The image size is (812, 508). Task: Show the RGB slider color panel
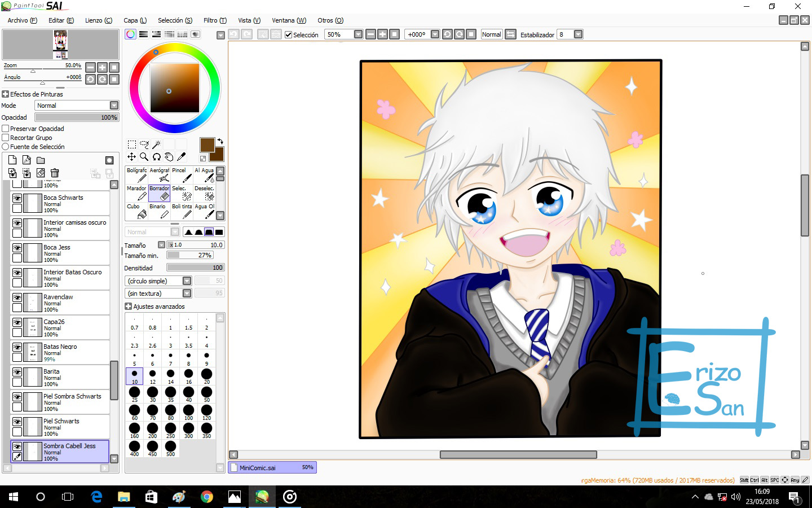point(144,34)
